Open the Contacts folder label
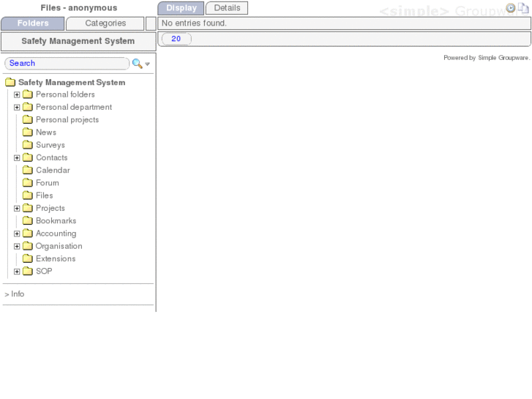The width and height of the screenshot is (532, 399). coord(51,157)
